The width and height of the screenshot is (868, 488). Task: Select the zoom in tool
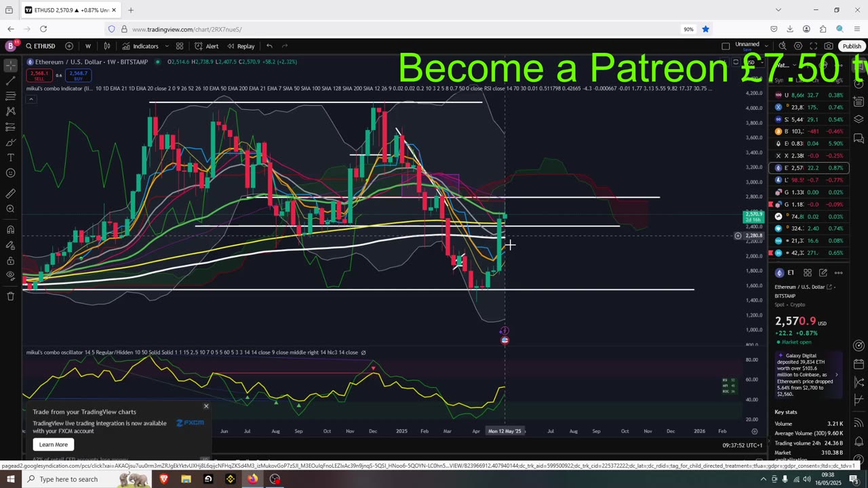coord(10,209)
